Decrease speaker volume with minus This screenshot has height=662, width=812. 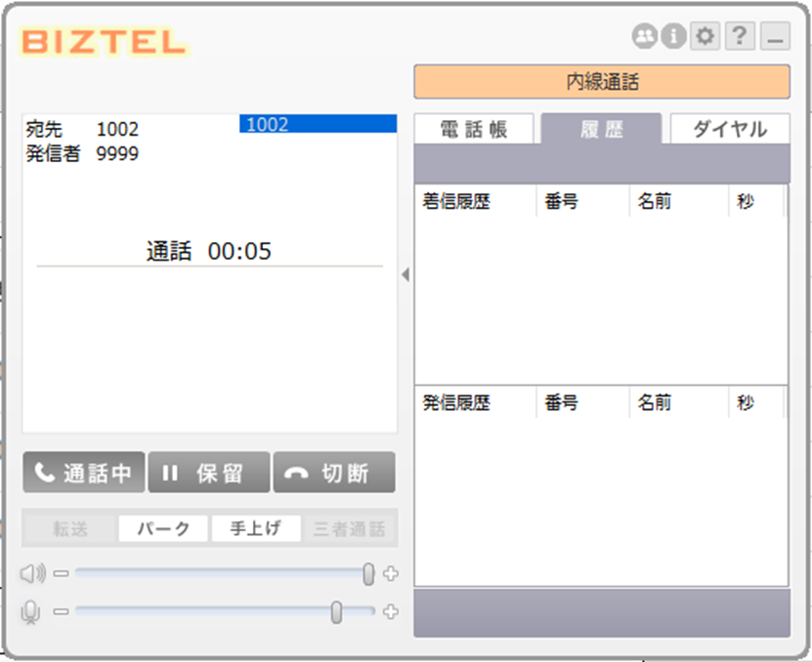coord(62,573)
